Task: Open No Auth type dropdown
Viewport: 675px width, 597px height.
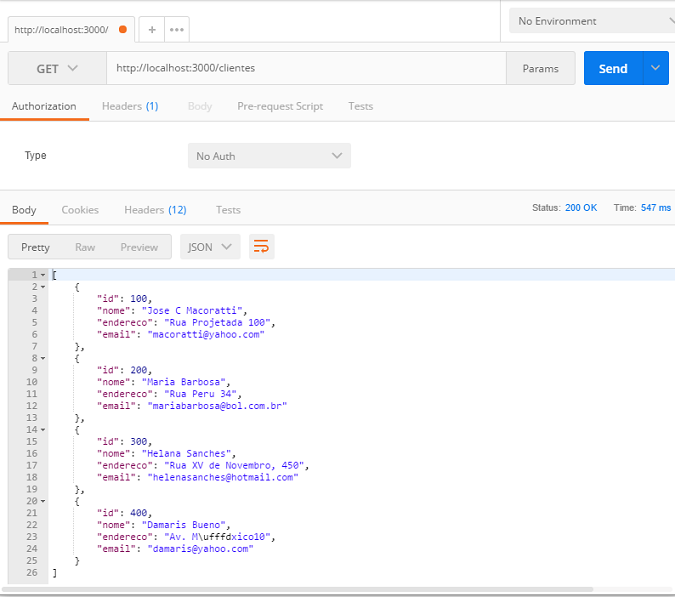Action: coord(269,156)
